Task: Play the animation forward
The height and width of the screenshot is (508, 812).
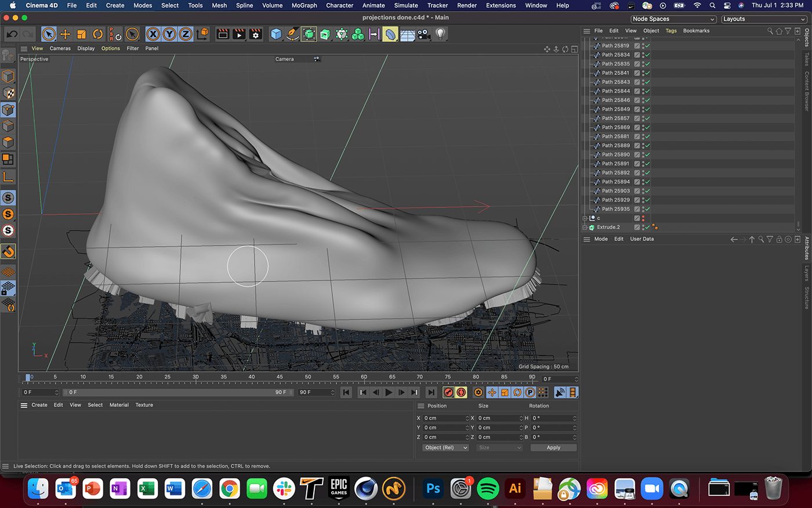Action: tap(389, 392)
